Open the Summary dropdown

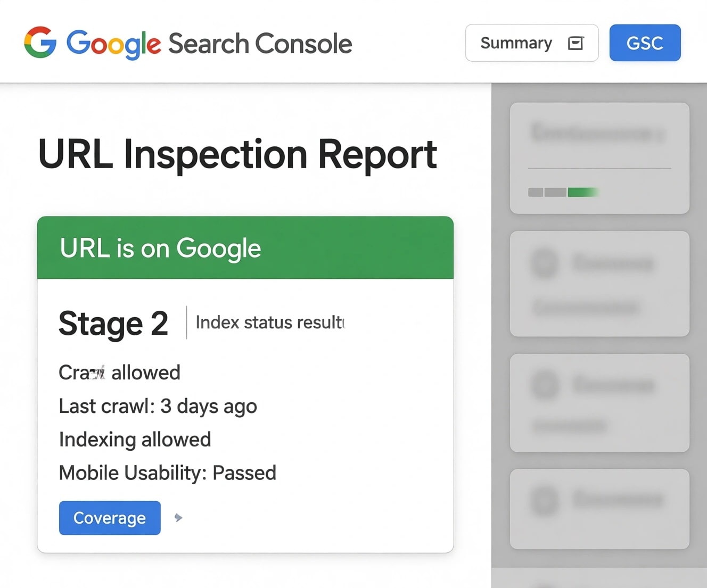531,43
